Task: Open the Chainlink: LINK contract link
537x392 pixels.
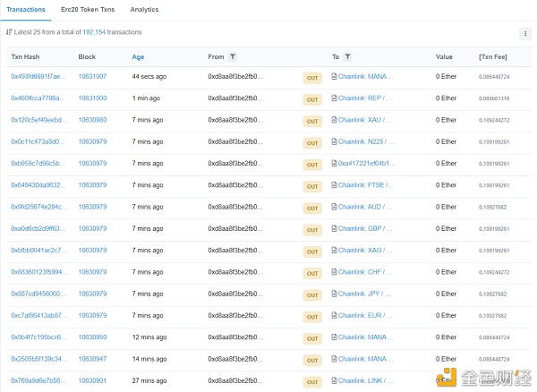Action: (x=365, y=380)
